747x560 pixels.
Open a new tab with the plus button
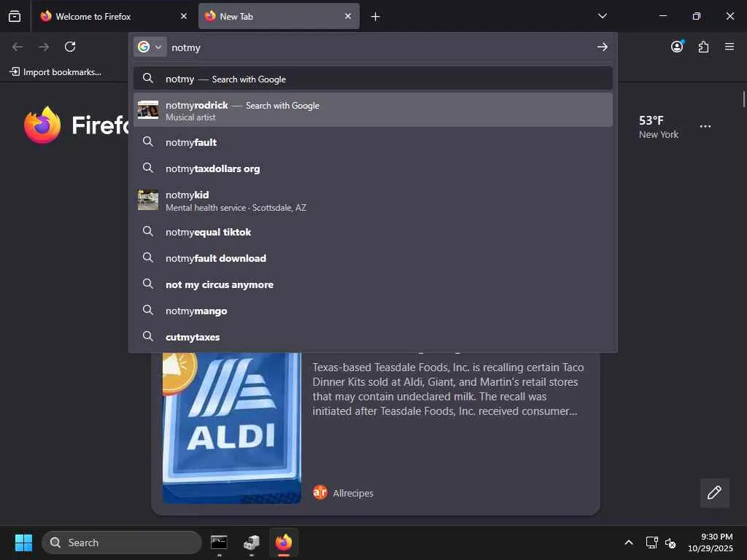pyautogui.click(x=376, y=17)
